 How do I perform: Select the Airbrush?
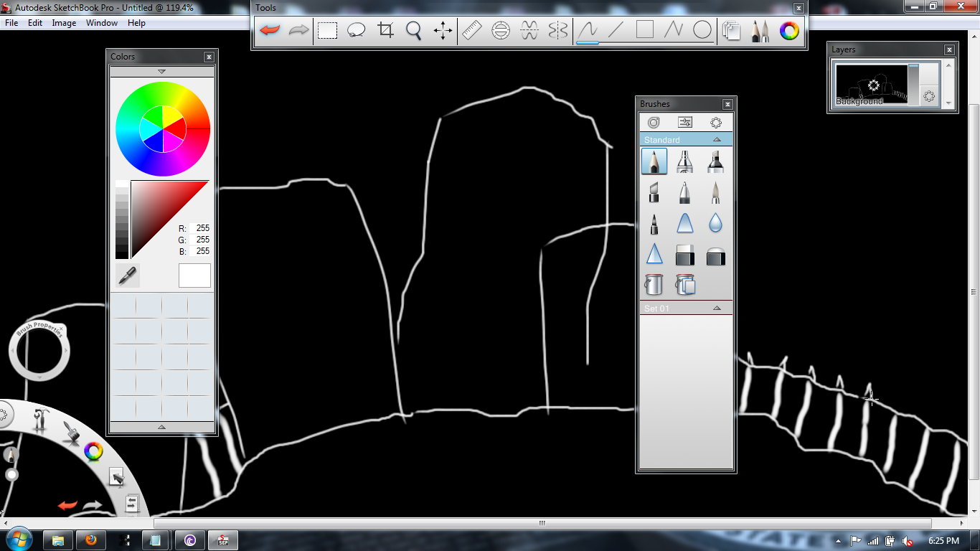[685, 161]
